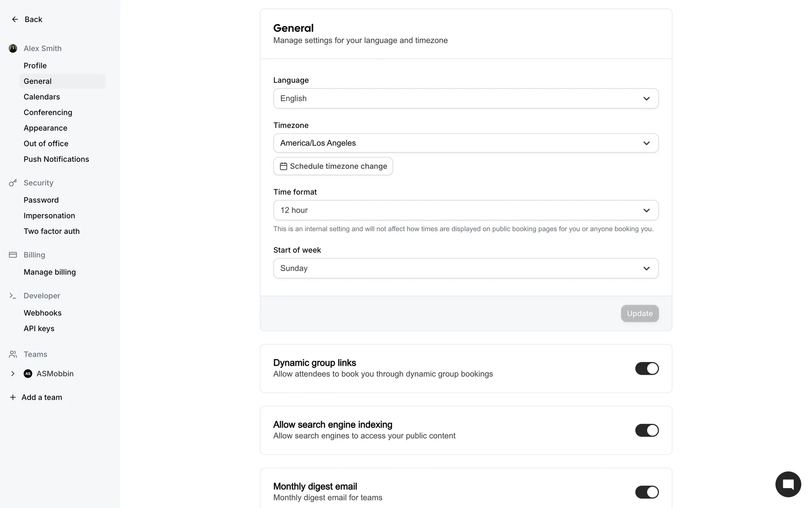Click the Security key icon
Image resolution: width=812 pixels, height=508 pixels.
13,183
